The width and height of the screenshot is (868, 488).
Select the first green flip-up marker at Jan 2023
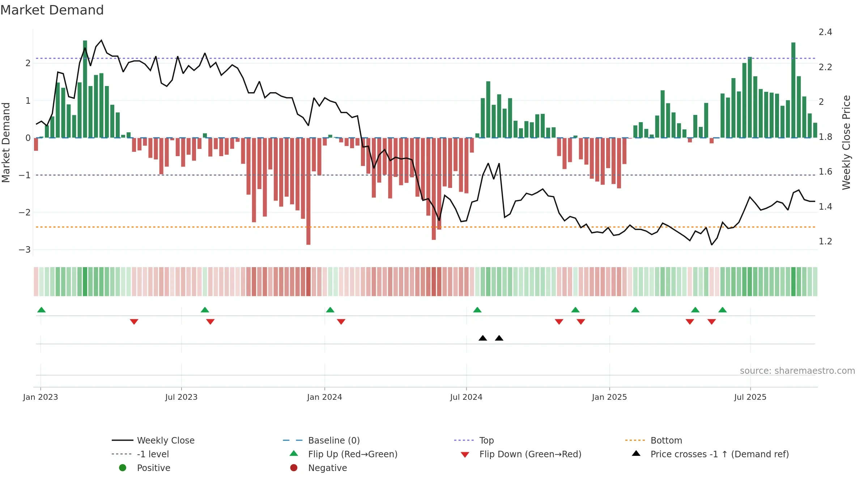click(x=42, y=310)
